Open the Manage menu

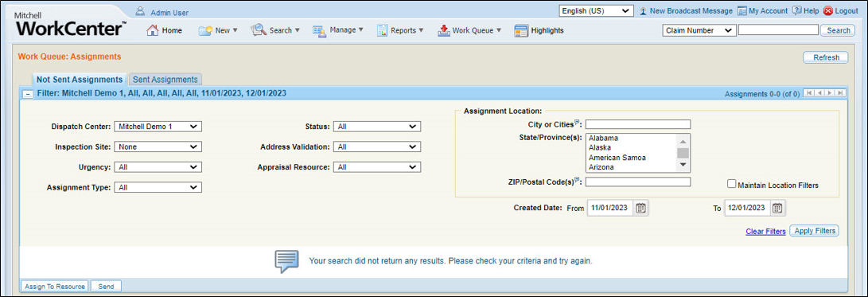click(337, 30)
